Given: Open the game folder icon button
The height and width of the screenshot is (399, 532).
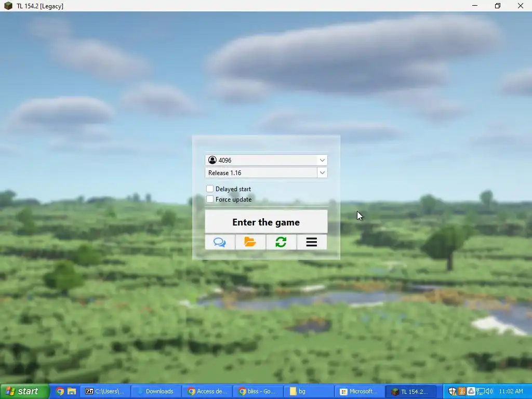Looking at the screenshot, I should coord(250,242).
